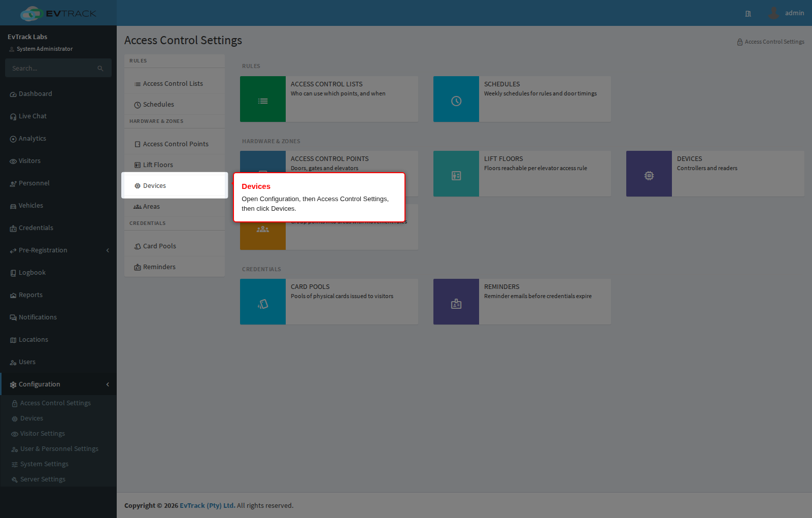Collapse the Configuration menu chevron
This screenshot has width=812, height=518.
tap(108, 384)
